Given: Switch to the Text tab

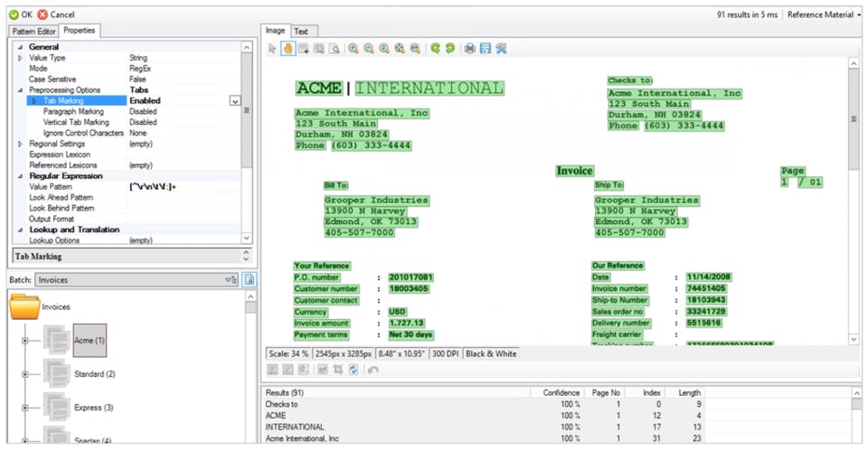Looking at the screenshot, I should [x=301, y=32].
